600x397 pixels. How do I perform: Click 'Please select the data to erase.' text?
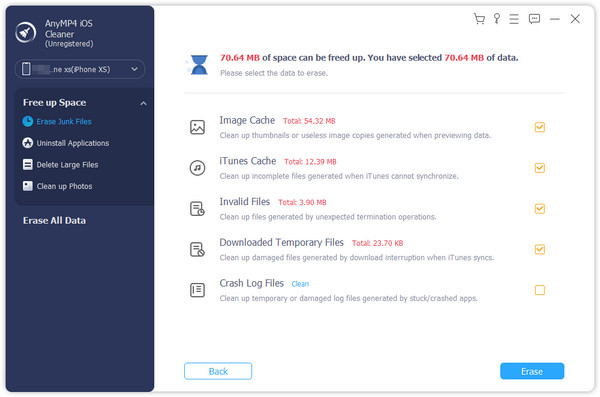tap(274, 73)
